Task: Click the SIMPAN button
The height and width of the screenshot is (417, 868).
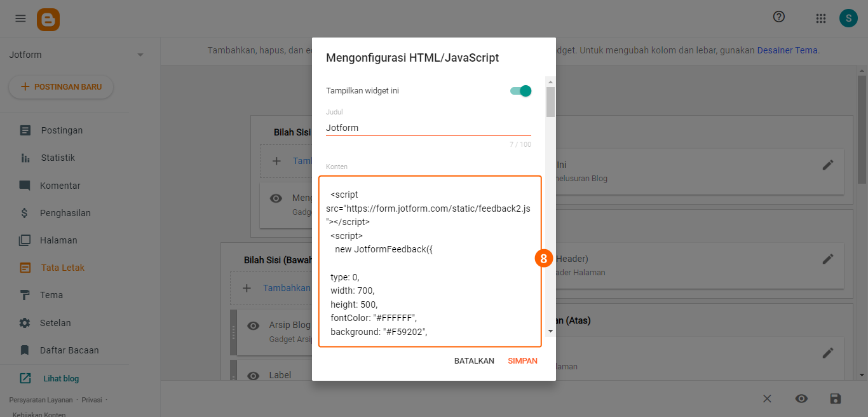Action: (x=522, y=361)
